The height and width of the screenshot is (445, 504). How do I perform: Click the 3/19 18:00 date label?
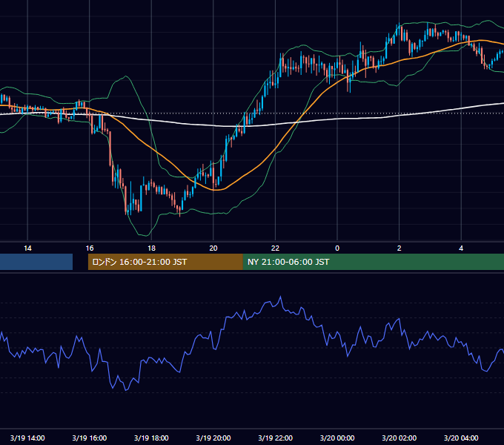(x=151, y=438)
